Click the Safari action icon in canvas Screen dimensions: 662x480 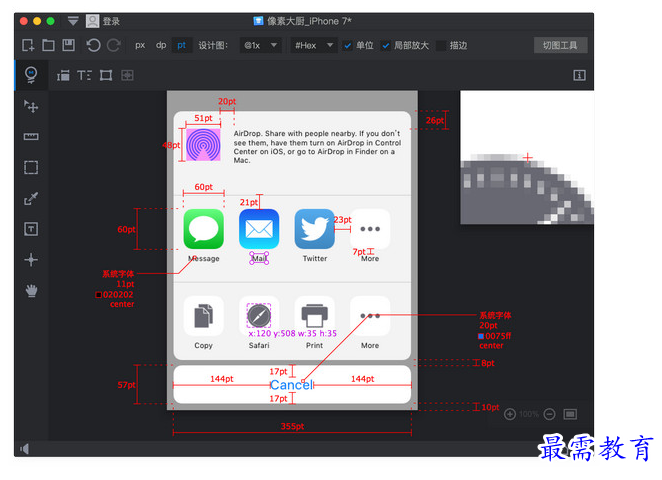coord(259,316)
